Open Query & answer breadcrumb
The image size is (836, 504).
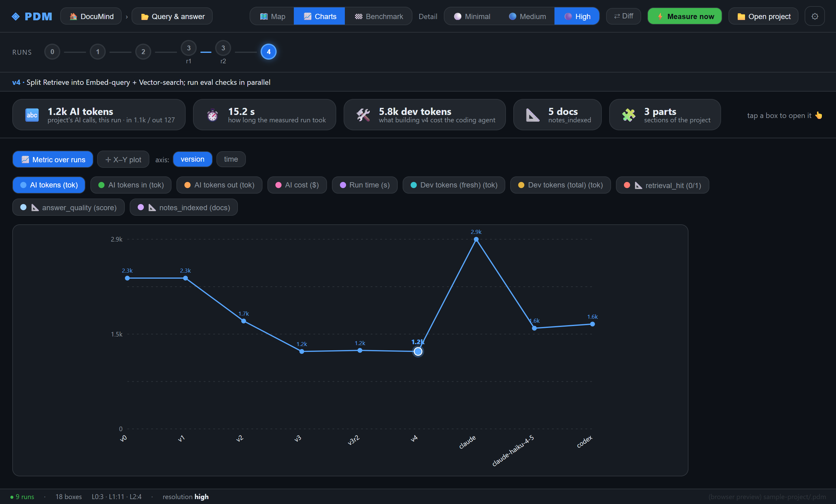[x=172, y=16]
